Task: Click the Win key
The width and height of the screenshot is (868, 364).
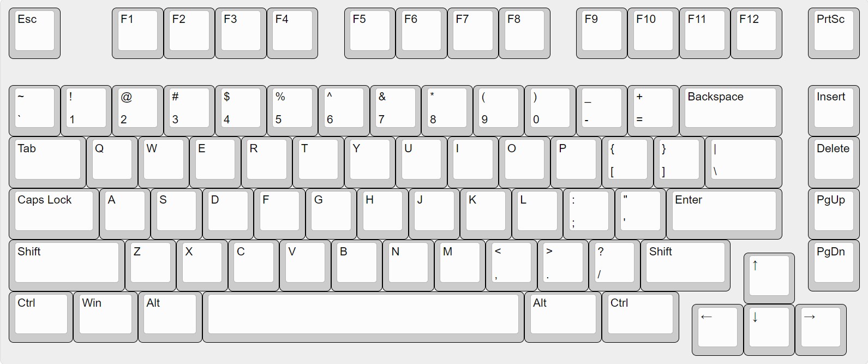Action: tap(105, 317)
